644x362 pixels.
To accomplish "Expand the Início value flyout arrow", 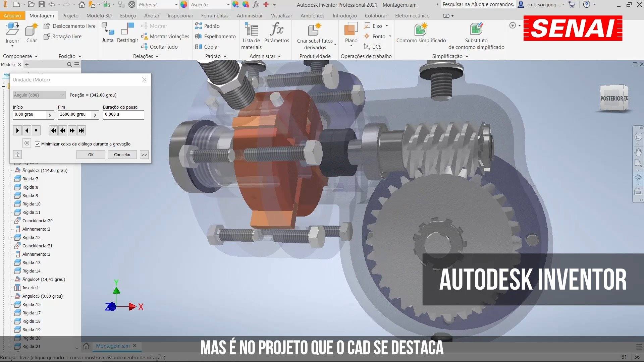I will [50, 115].
